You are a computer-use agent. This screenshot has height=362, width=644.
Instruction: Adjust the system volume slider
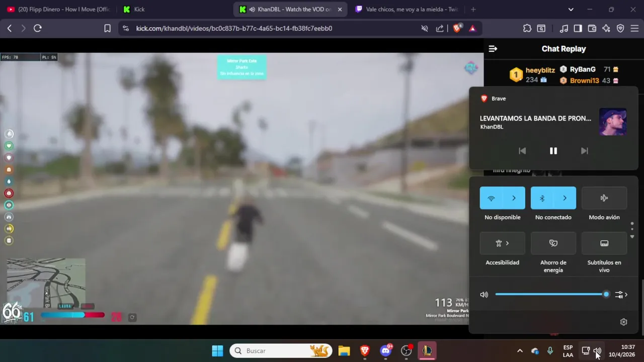551,295
